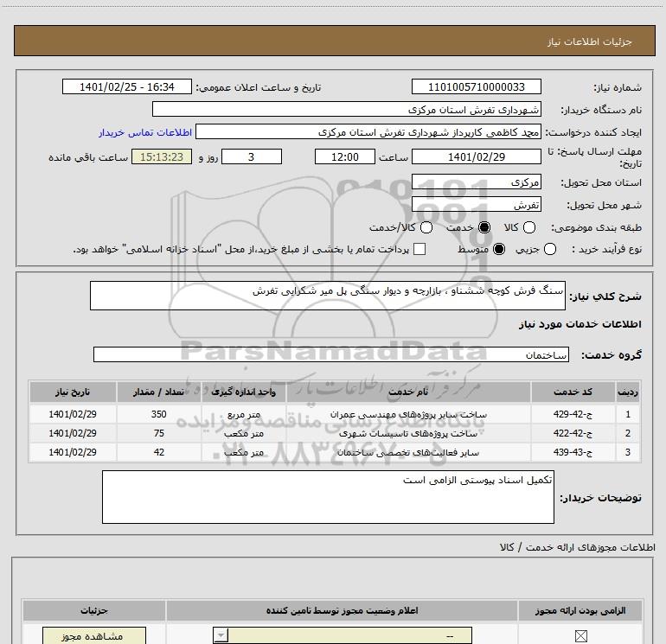Screen dimensions: 666x644
Task: Click the remaining days field showing 3
Action: 252,156
